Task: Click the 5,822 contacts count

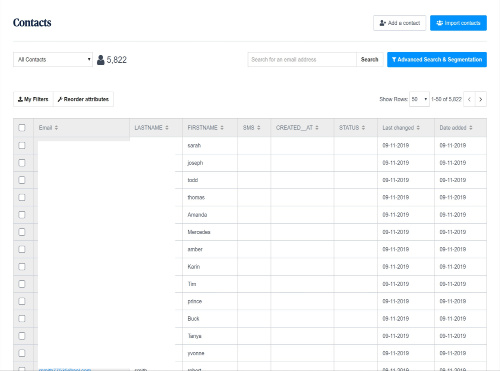Action: point(117,60)
